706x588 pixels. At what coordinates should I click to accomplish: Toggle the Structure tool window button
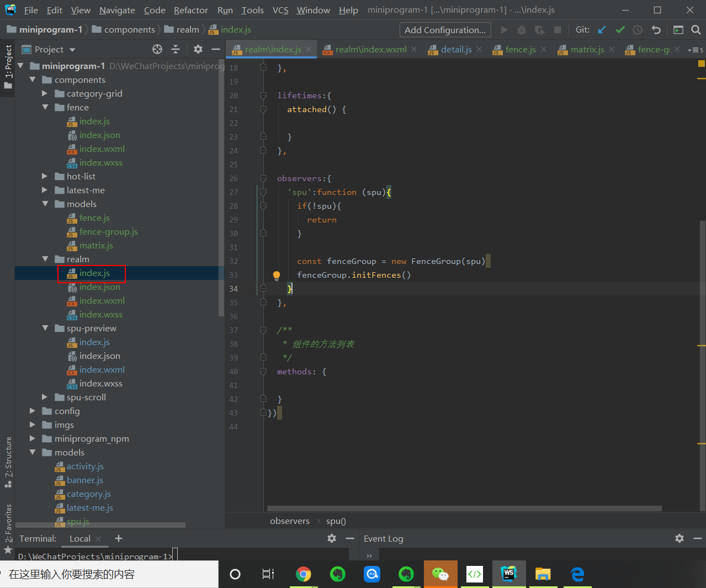click(8, 461)
